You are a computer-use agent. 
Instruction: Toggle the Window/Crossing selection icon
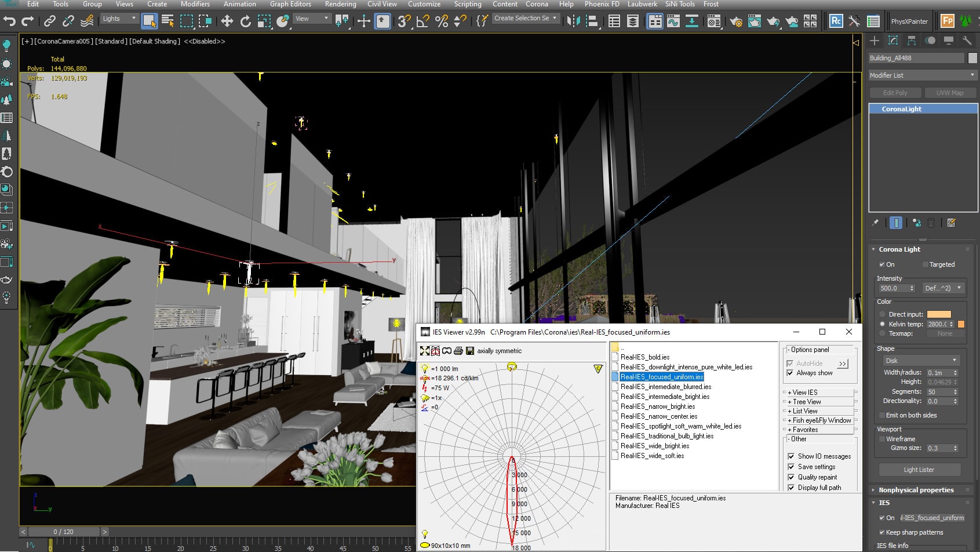pos(205,21)
